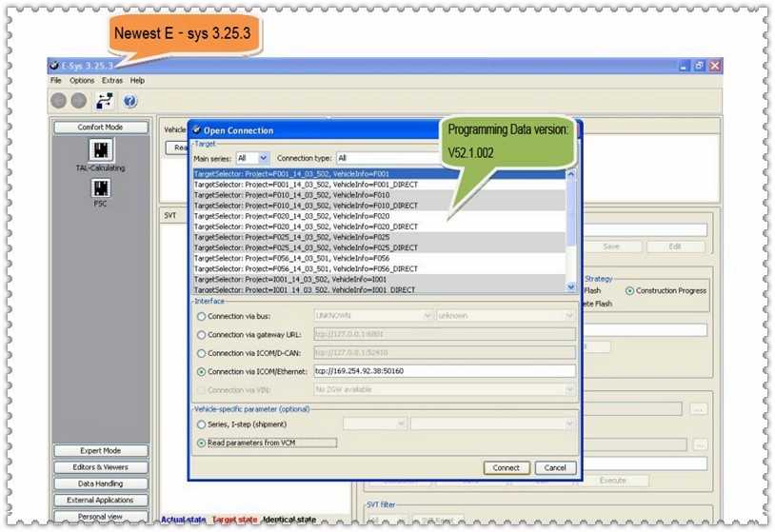Expand the Connection type combo box
Image resolution: width=775 pixels, height=532 pixels.
[x=381, y=158]
